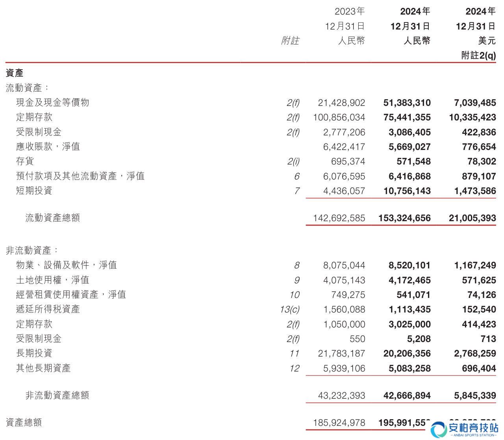Select 物業、設備及軟件，淨值 label
The image size is (504, 440).
click(67, 265)
